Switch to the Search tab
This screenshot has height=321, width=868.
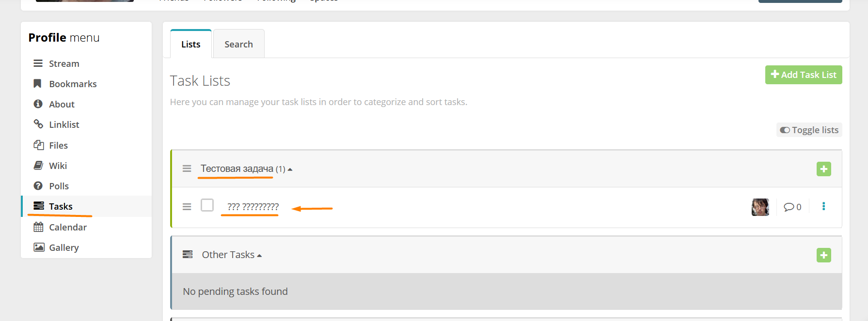238,44
